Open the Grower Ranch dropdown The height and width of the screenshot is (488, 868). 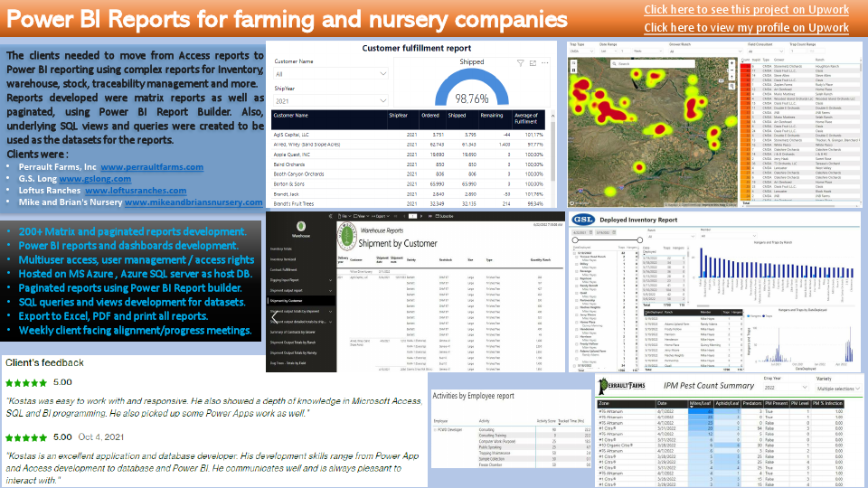coord(705,52)
